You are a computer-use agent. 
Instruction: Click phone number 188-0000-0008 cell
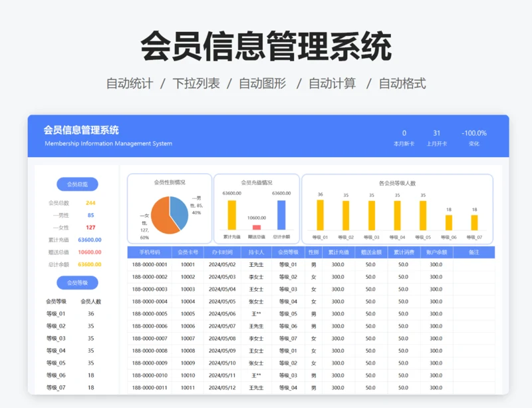(x=150, y=351)
